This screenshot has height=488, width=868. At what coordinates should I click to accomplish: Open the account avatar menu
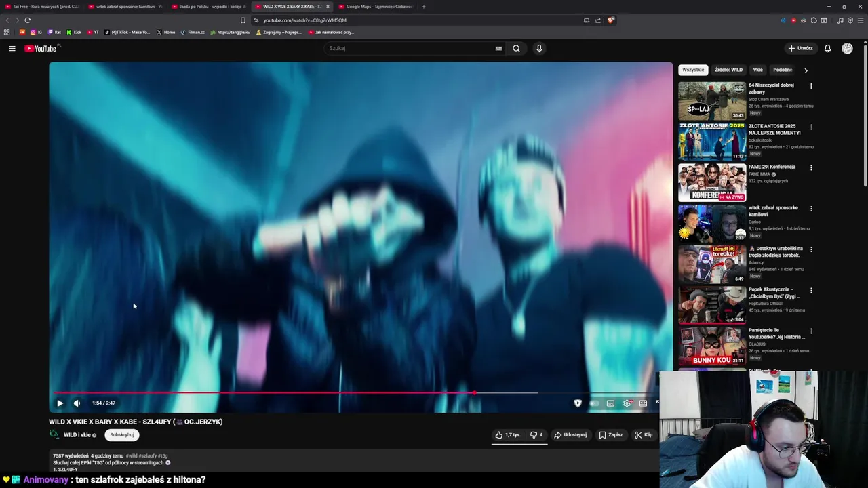click(847, 48)
